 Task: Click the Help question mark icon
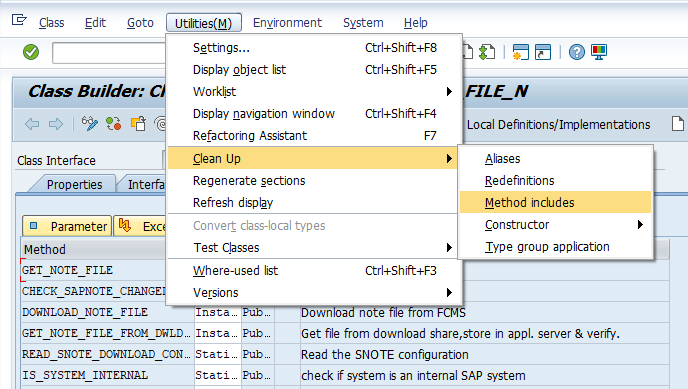[577, 52]
